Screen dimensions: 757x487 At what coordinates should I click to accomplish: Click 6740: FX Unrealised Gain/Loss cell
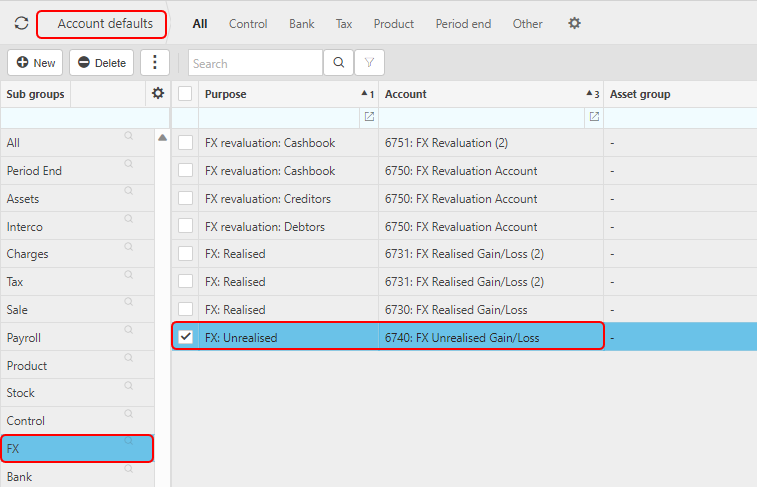pyautogui.click(x=491, y=337)
